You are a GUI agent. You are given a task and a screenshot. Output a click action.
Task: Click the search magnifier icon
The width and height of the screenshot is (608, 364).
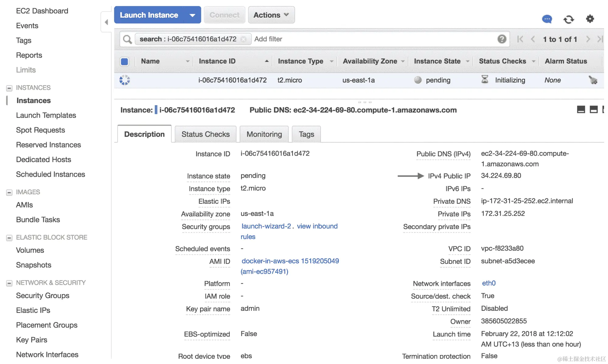click(127, 39)
